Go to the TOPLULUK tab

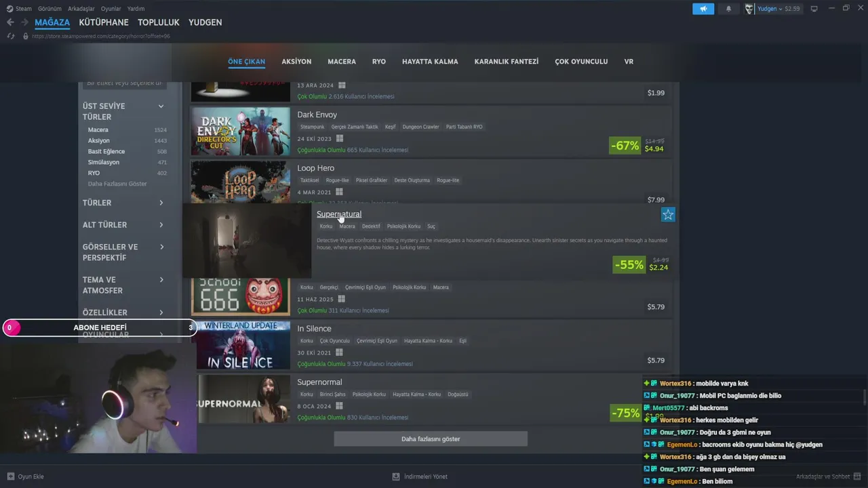point(159,22)
